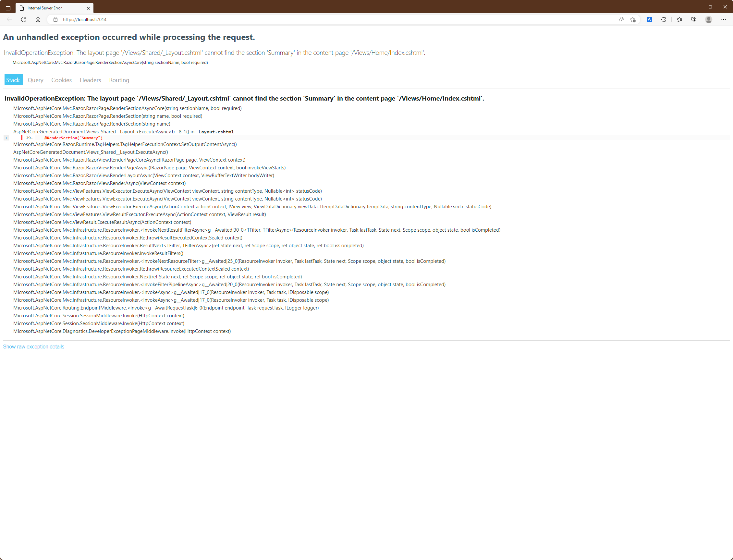Open the Favorites list icon
Viewport: 733px width, 560px height.
point(679,19)
